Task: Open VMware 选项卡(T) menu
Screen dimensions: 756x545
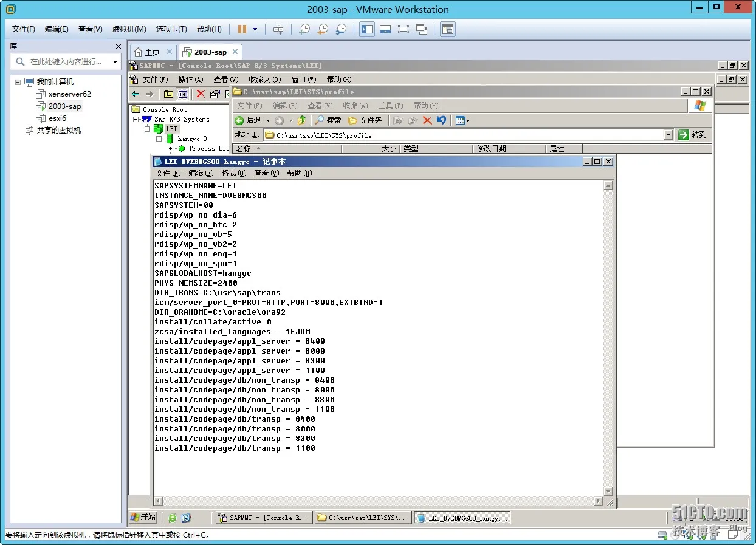Action: click(171, 29)
